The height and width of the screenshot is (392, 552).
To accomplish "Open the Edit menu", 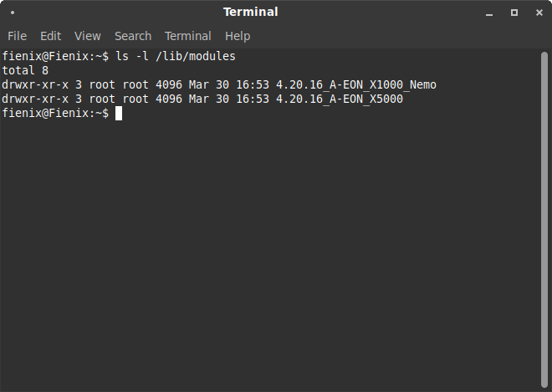I will tap(51, 36).
